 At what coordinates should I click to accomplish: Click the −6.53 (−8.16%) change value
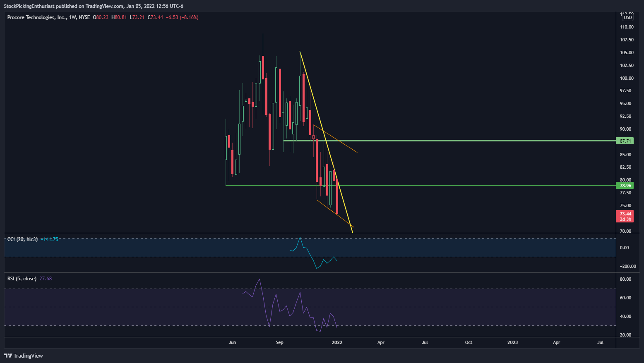(x=182, y=17)
